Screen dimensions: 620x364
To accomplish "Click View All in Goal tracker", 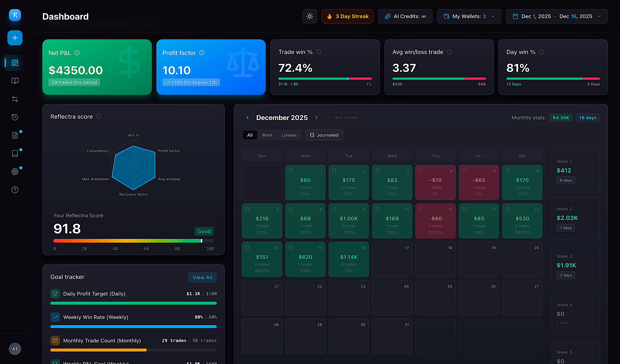I will coord(202,277).
